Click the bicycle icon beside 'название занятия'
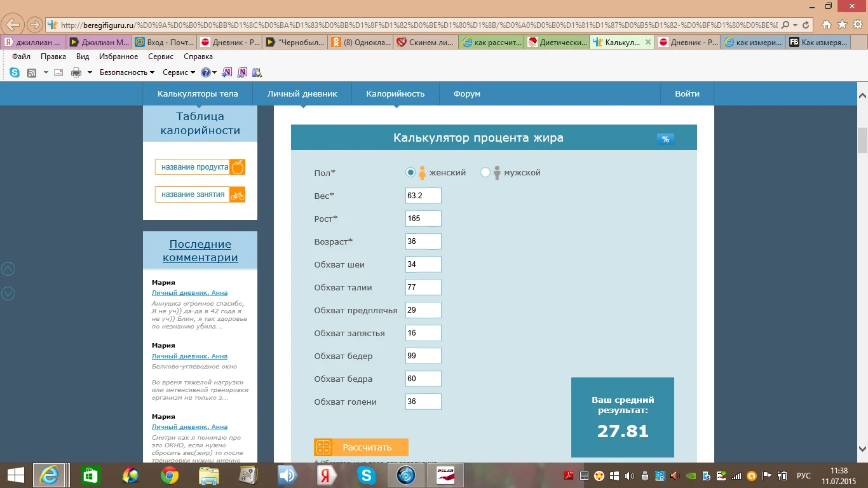Viewport: 868px width, 488px height. [x=237, y=194]
